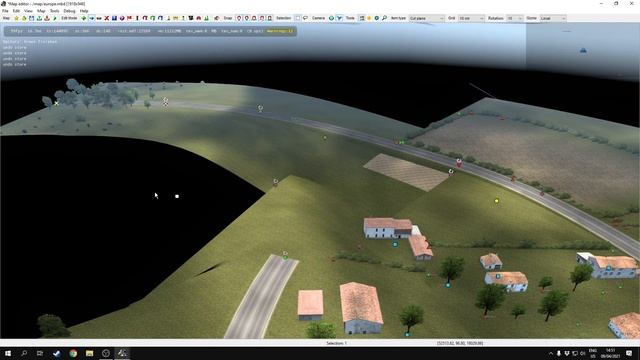Click the yellow sun icon in Tools group
This screenshot has height=360, width=640.
(x=369, y=18)
